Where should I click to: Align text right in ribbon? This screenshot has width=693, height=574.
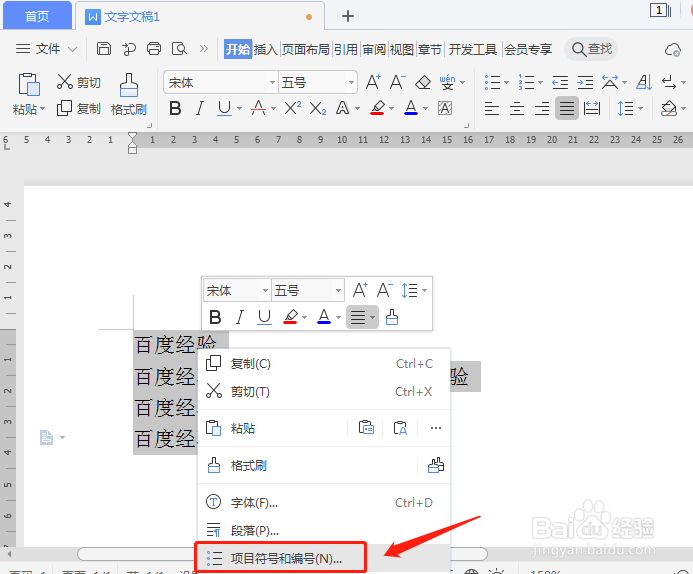tap(542, 108)
